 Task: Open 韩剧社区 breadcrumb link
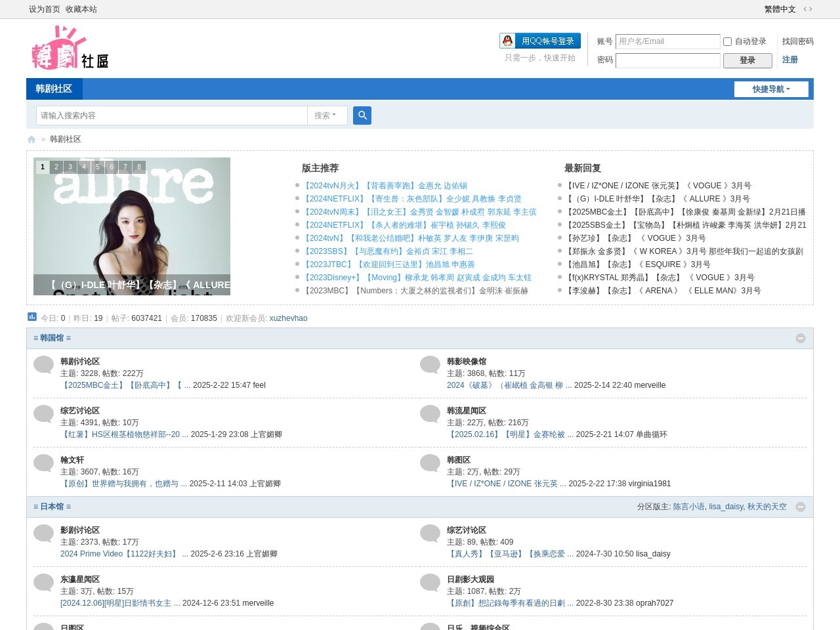(66, 139)
